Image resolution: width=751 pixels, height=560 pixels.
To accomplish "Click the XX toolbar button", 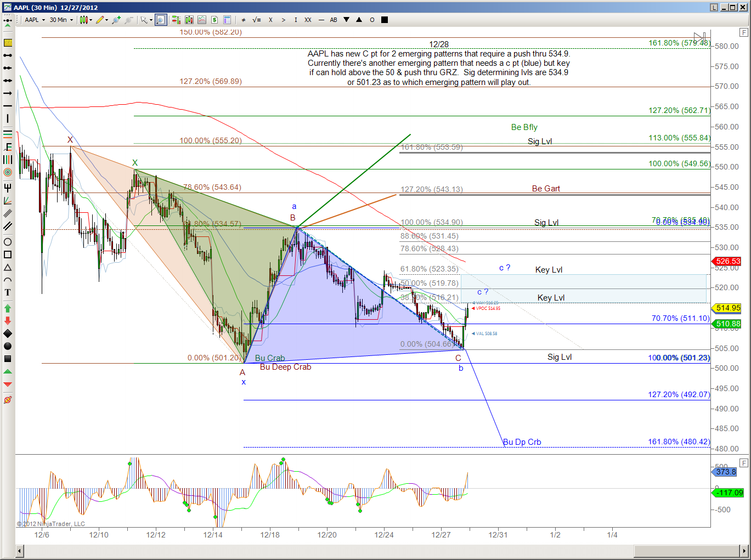I will click(308, 20).
